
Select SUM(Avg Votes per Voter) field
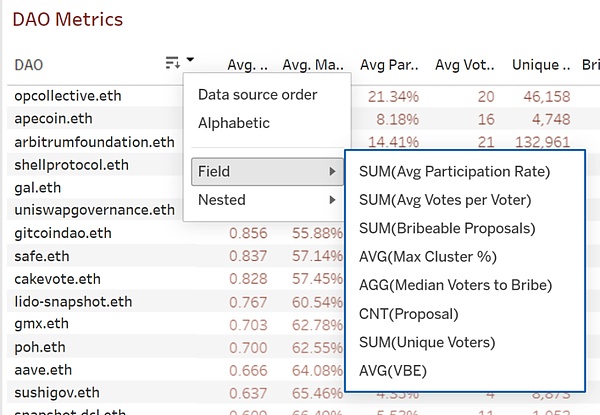tap(445, 200)
